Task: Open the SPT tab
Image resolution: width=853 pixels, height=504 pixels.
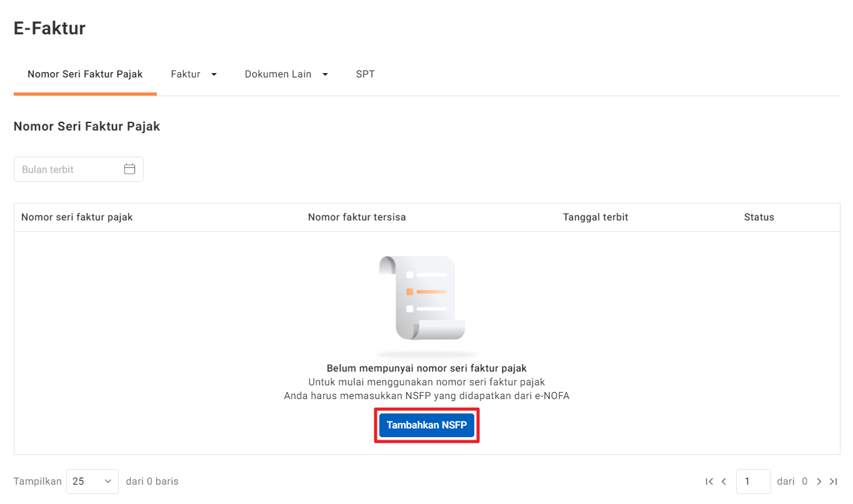Action: tap(365, 74)
